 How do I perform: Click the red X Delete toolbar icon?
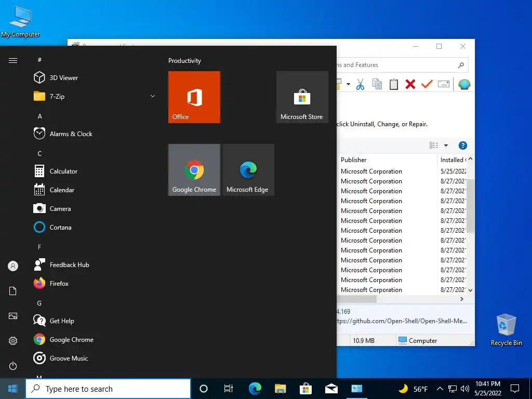[410, 84]
